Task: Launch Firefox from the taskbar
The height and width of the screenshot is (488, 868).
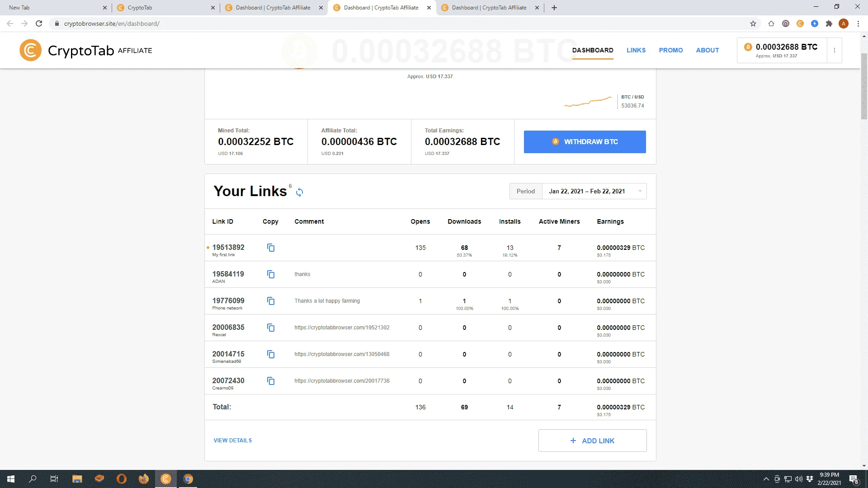Action: pos(144,479)
